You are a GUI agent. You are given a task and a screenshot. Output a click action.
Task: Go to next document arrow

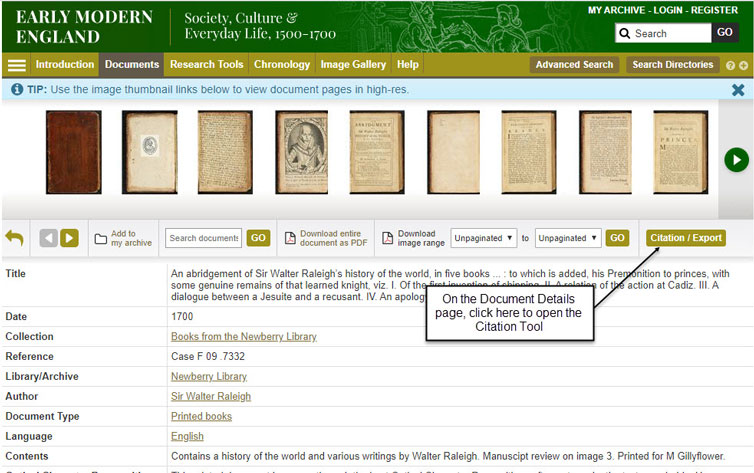tap(70, 238)
